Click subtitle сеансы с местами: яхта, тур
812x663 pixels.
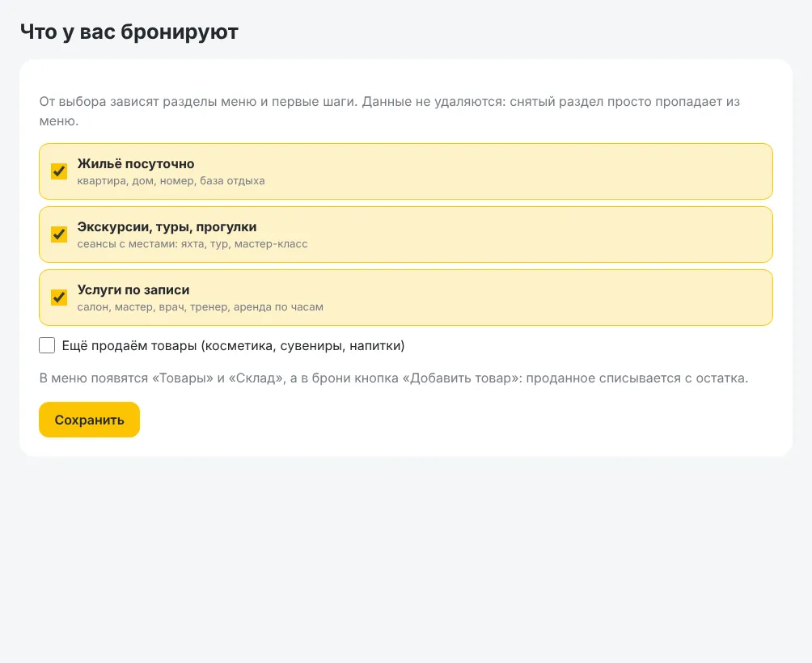point(192,244)
